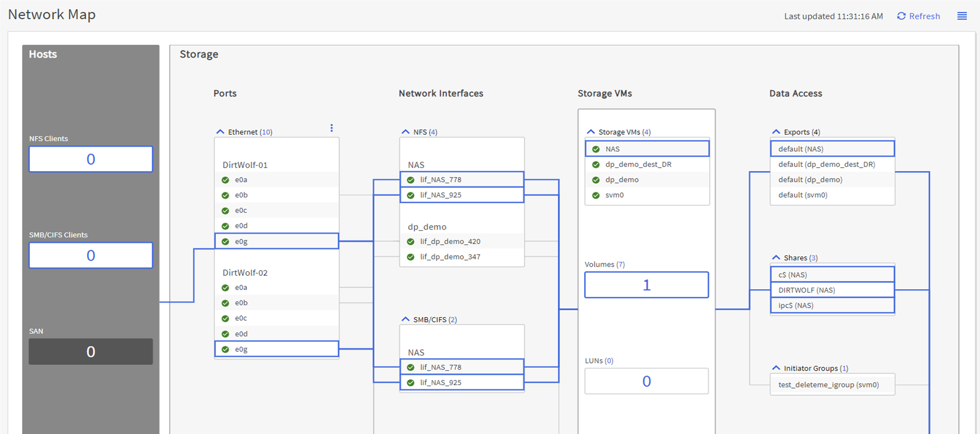The width and height of the screenshot is (980, 434).
Task: Select lif_NAS_778 in the SMB/CIFS group
Action: click(x=462, y=367)
